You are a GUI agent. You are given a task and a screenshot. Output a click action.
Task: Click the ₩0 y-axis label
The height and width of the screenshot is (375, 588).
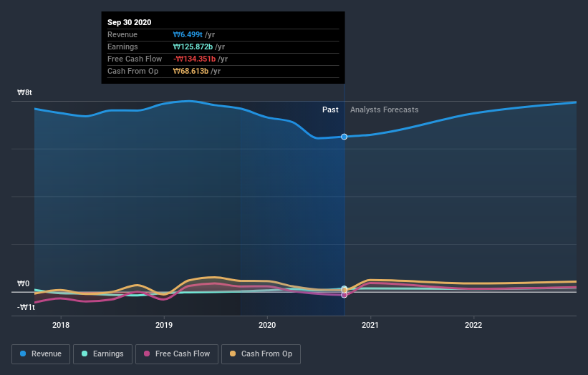tap(23, 283)
